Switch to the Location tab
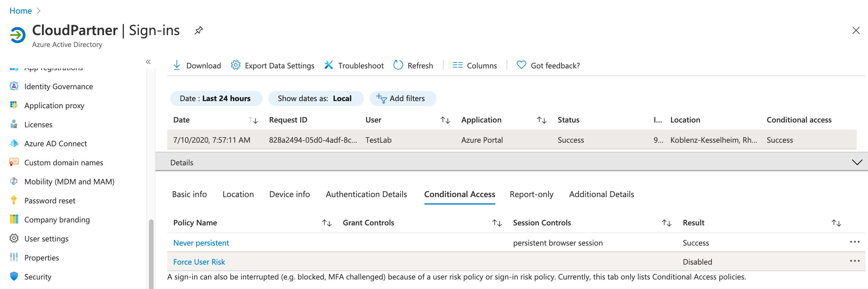This screenshot has height=289, width=868. coord(238,194)
